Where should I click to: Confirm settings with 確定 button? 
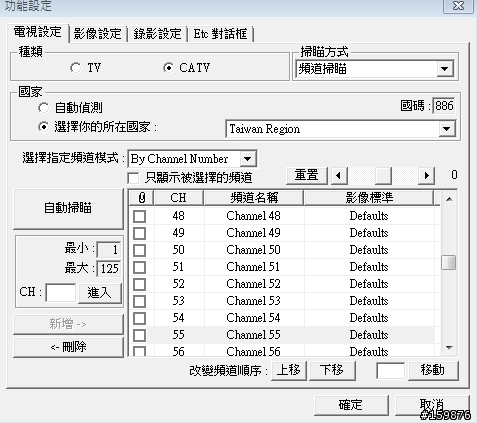click(351, 405)
